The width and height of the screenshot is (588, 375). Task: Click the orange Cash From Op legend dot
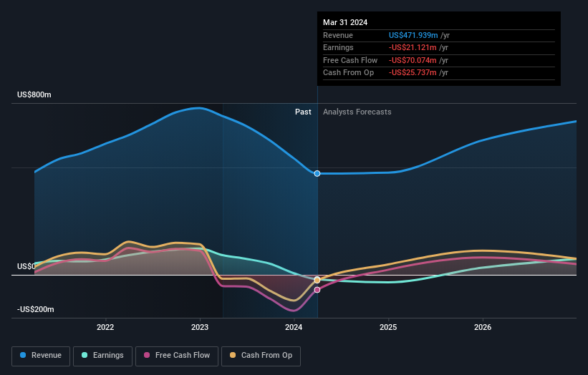(x=233, y=355)
